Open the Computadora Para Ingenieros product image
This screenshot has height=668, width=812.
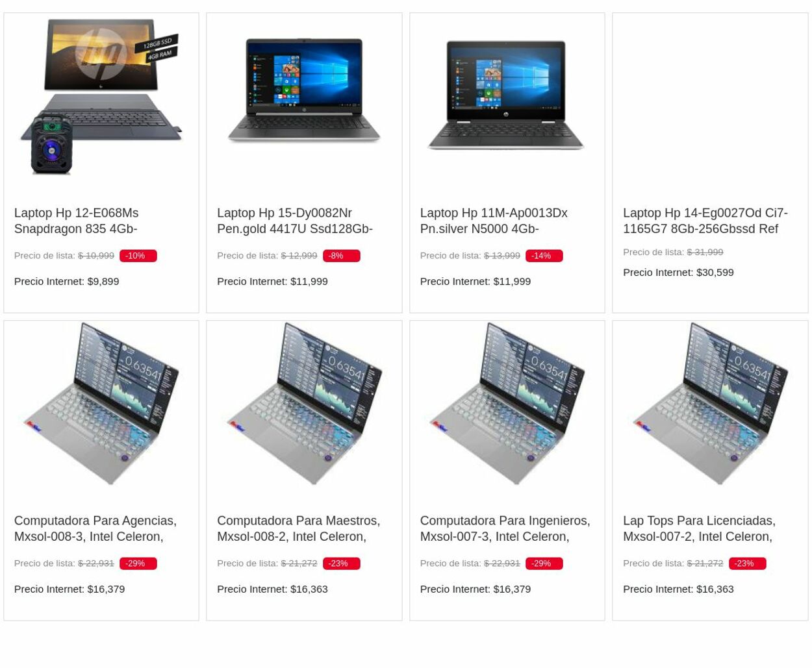(x=507, y=403)
